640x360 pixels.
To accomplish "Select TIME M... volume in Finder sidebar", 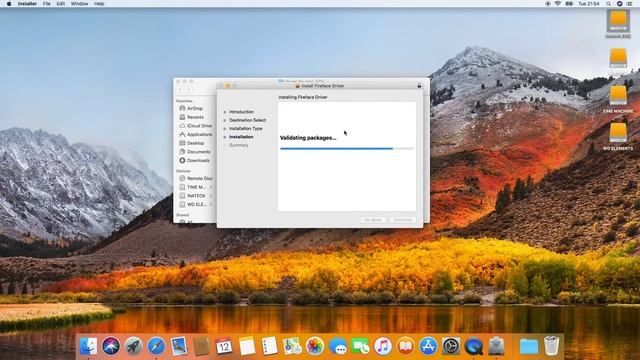I will 196,187.
